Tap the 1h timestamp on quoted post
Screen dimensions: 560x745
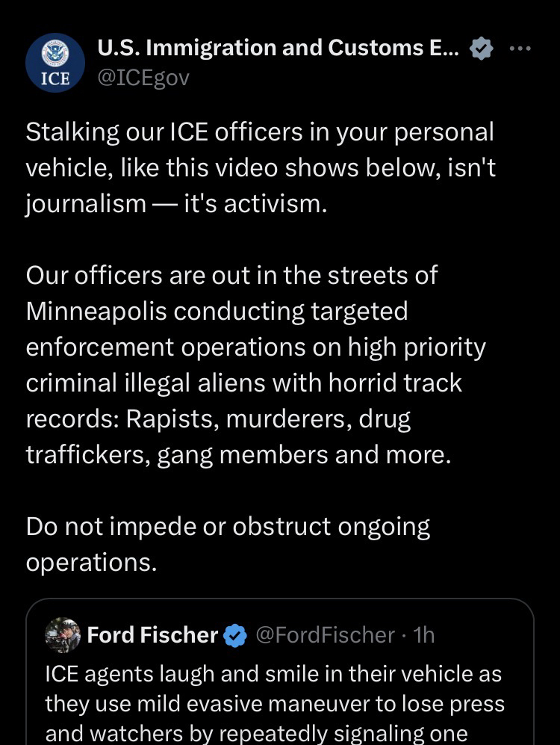tap(424, 635)
